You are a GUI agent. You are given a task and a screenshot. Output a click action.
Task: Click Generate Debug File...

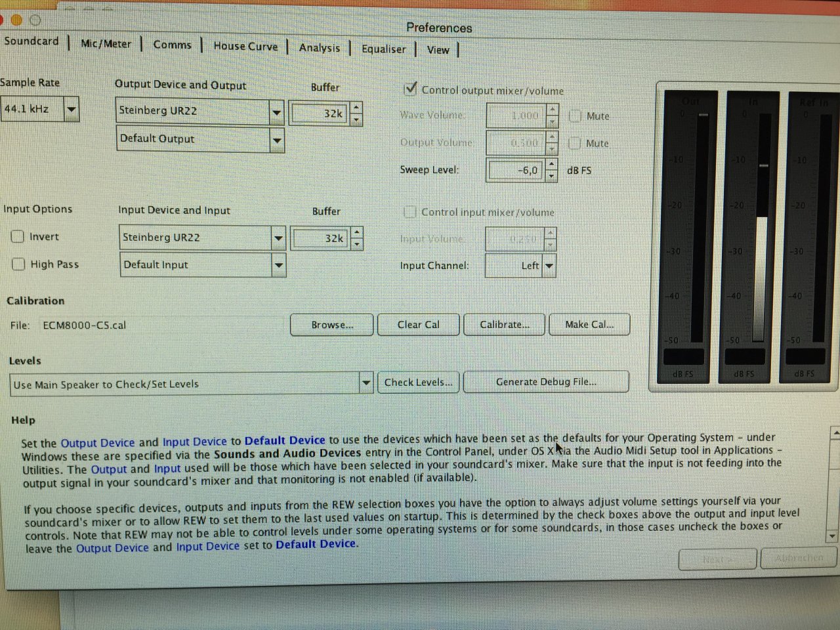coord(546,382)
